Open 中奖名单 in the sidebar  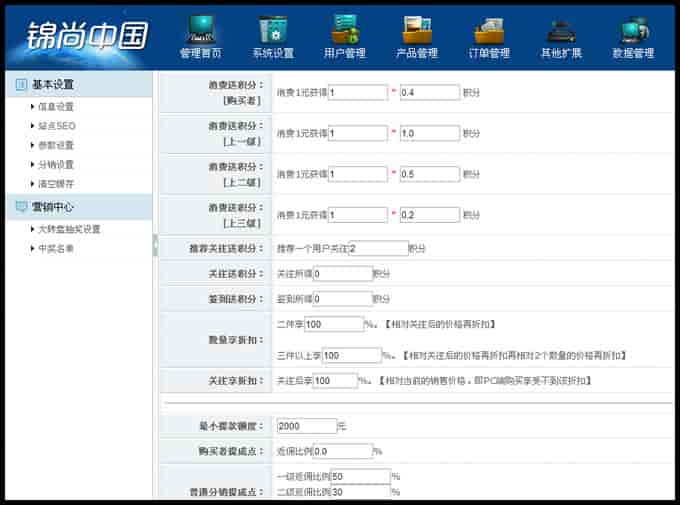click(x=56, y=248)
